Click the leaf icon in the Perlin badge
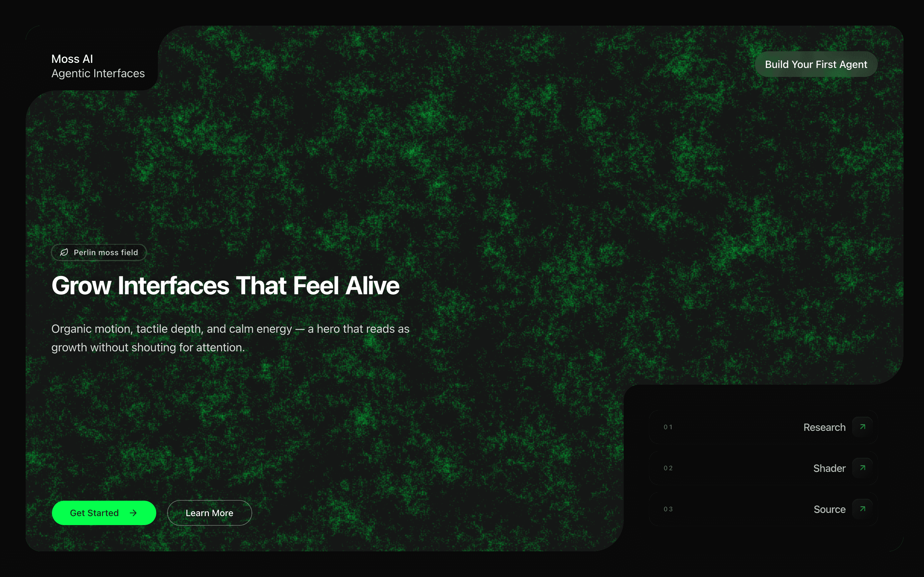The width and height of the screenshot is (924, 577). [64, 252]
